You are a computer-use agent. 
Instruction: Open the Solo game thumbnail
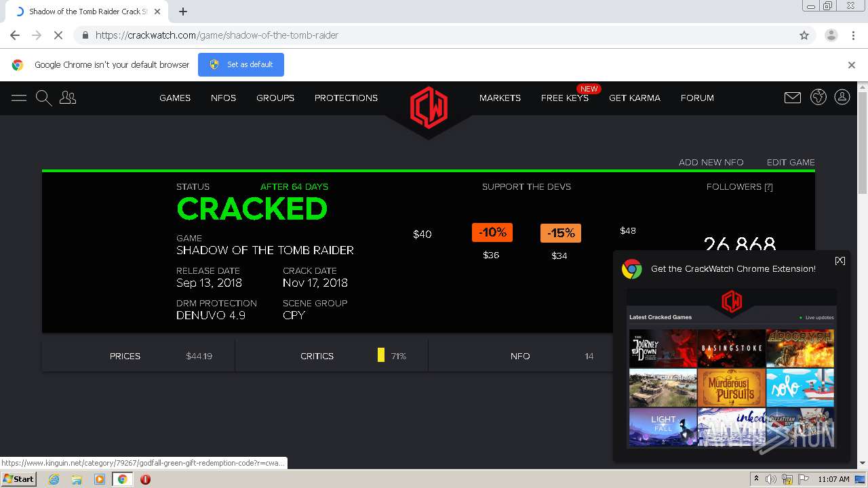(800, 388)
